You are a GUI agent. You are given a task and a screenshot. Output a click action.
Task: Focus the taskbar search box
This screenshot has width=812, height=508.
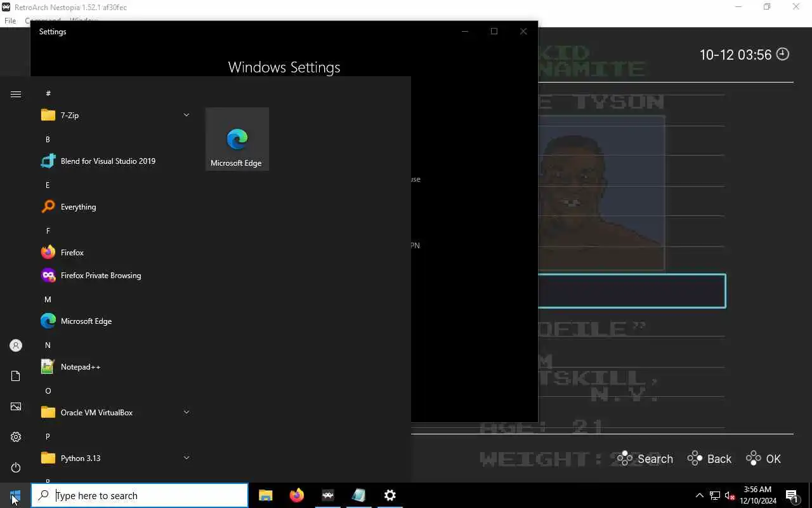pyautogui.click(x=140, y=495)
